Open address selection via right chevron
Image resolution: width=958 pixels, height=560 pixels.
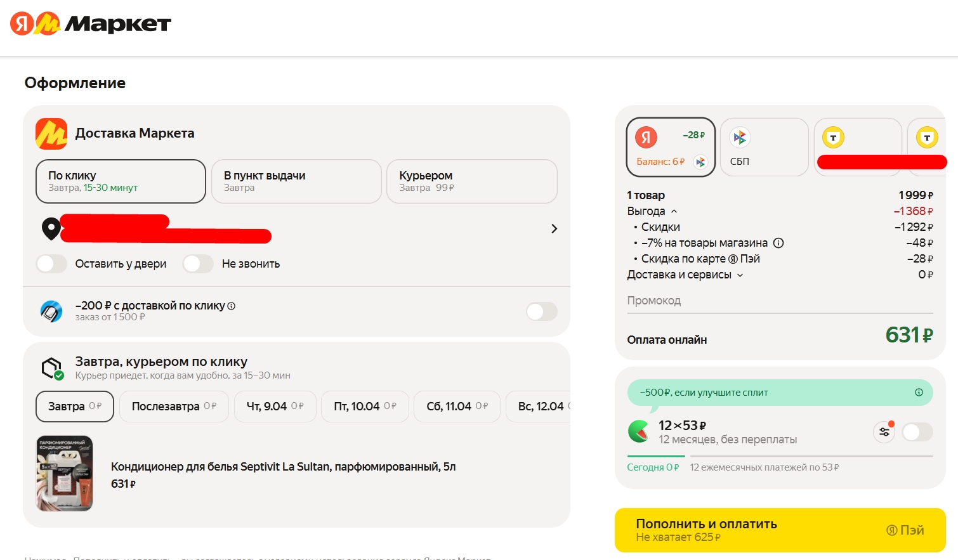tap(554, 228)
